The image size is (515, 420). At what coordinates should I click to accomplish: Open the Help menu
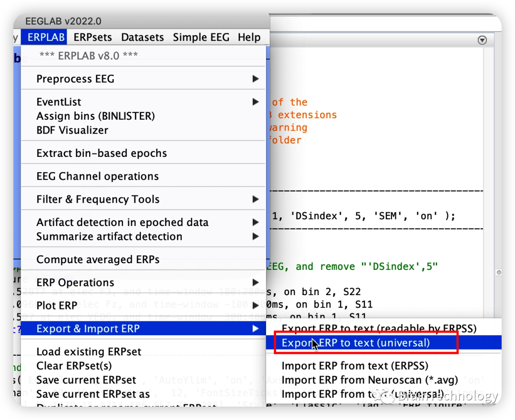249,37
